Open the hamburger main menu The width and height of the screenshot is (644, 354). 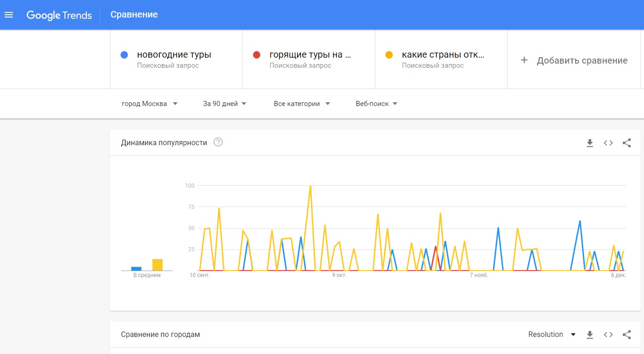[x=9, y=15]
